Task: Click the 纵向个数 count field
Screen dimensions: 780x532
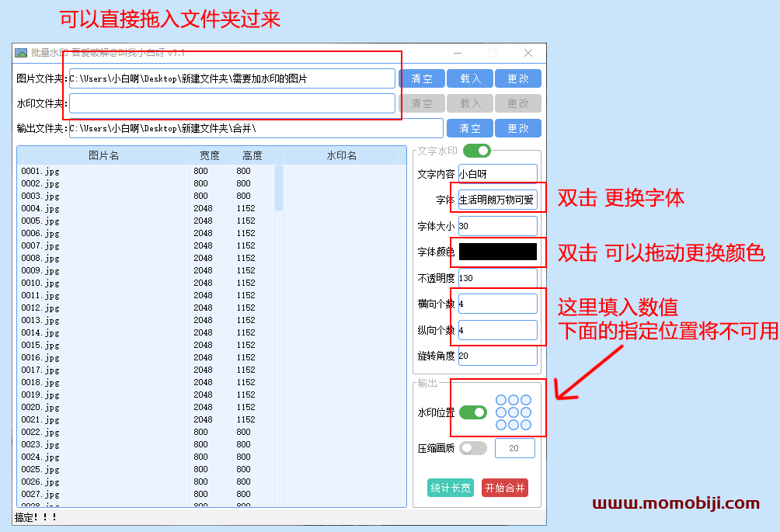Action: [497, 330]
